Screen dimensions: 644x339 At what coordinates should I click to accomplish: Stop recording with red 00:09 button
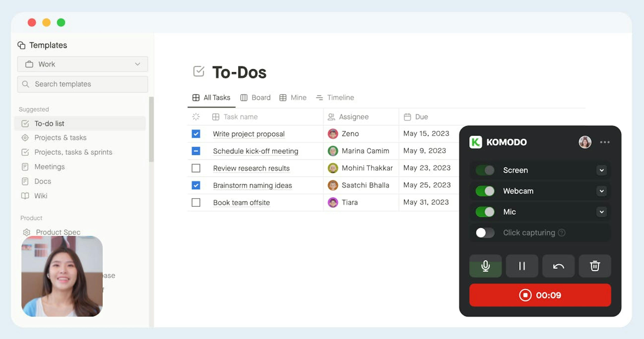(x=540, y=295)
